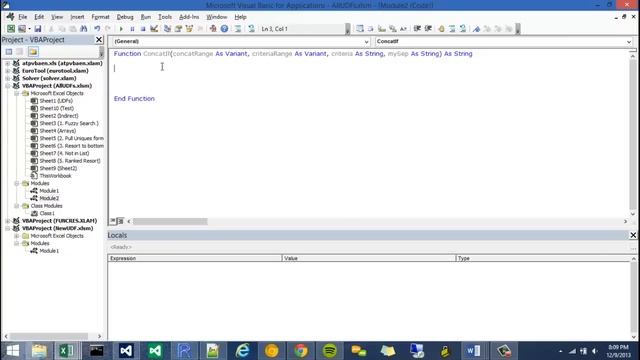Expand VBAProject (FUNCRES.XLAM) node
The height and width of the screenshot is (360, 640).
[x=7, y=221]
